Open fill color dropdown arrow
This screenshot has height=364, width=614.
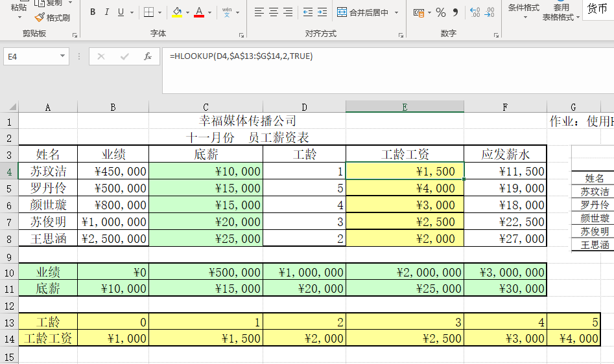coord(187,12)
